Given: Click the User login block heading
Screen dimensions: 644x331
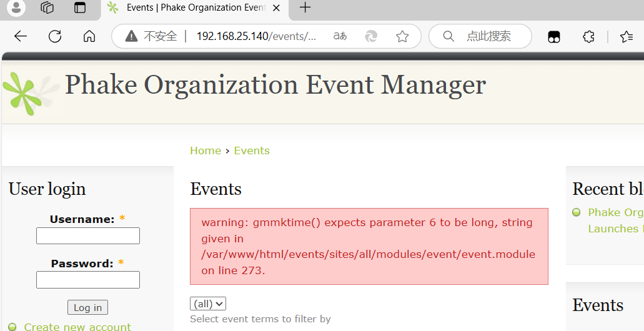Looking at the screenshot, I should pos(47,189).
